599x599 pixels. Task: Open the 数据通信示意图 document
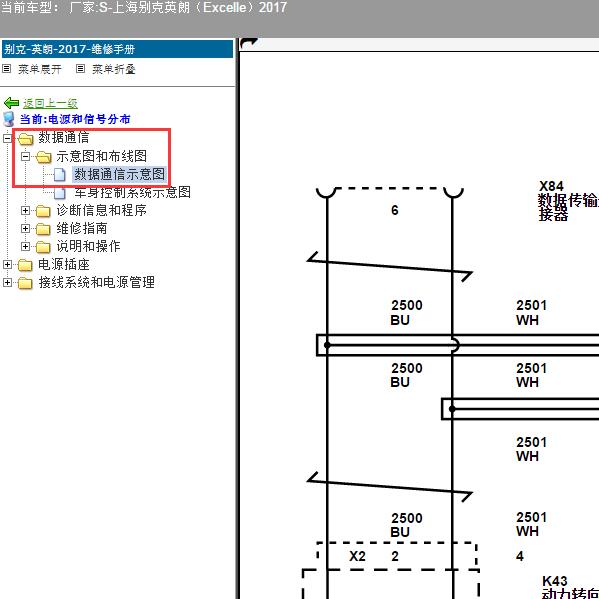(x=119, y=174)
